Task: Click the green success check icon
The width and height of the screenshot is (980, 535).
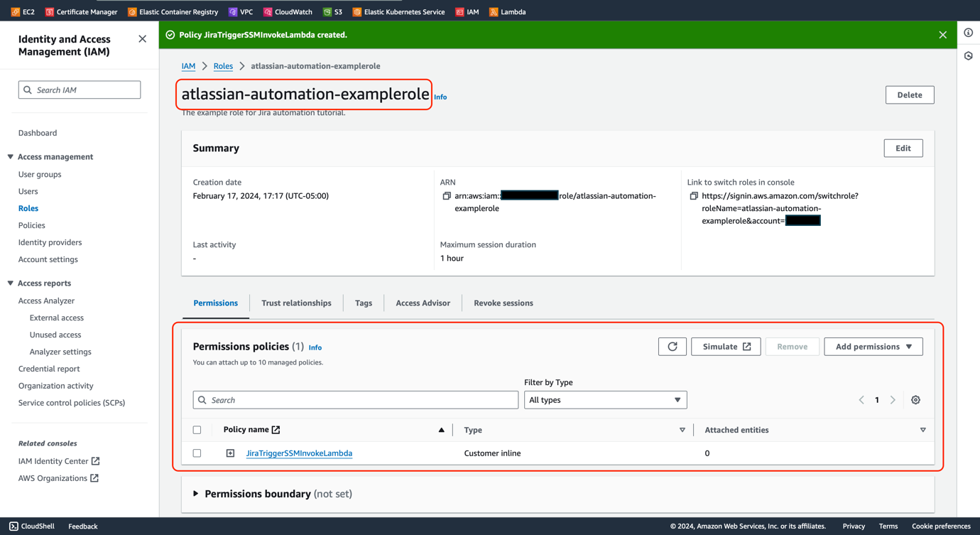Action: [170, 35]
